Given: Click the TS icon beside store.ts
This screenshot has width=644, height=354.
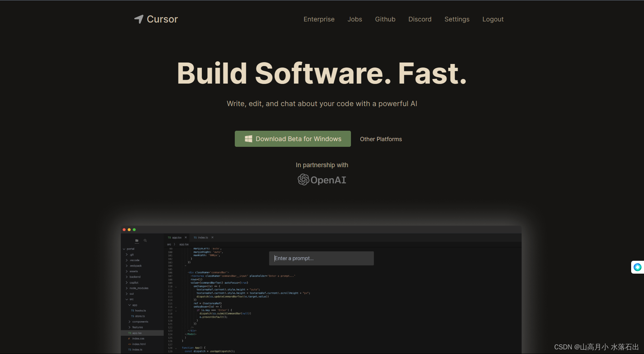Looking at the screenshot, I should [x=132, y=316].
